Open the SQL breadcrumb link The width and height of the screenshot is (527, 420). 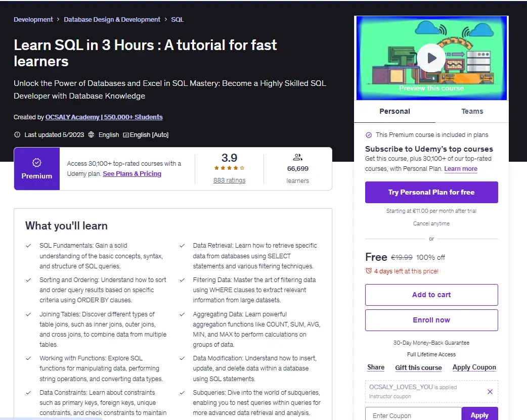[x=177, y=20]
